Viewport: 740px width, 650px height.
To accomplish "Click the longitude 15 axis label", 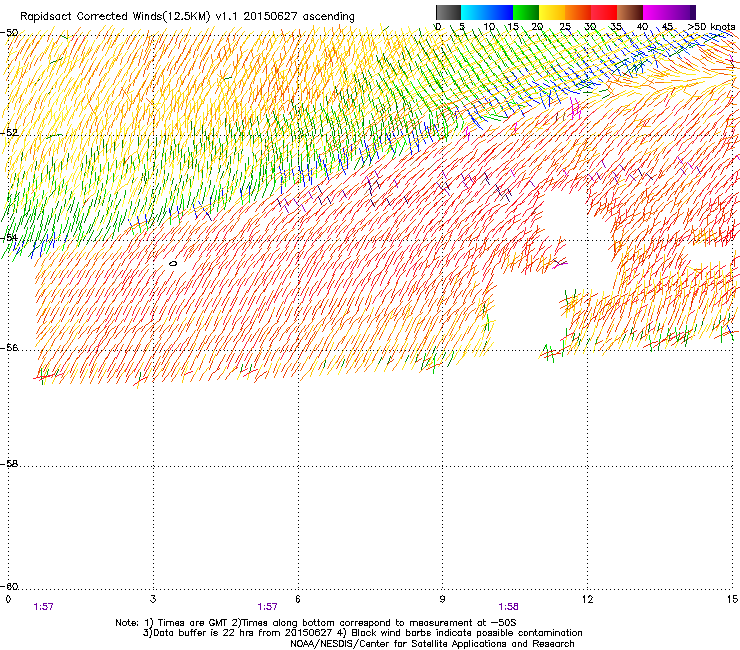I will click(732, 599).
